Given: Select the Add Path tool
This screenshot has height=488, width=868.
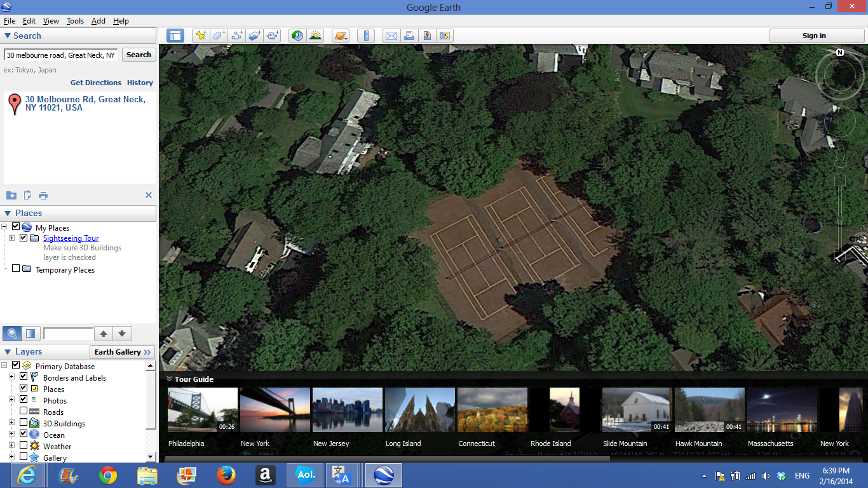Looking at the screenshot, I should tap(237, 36).
